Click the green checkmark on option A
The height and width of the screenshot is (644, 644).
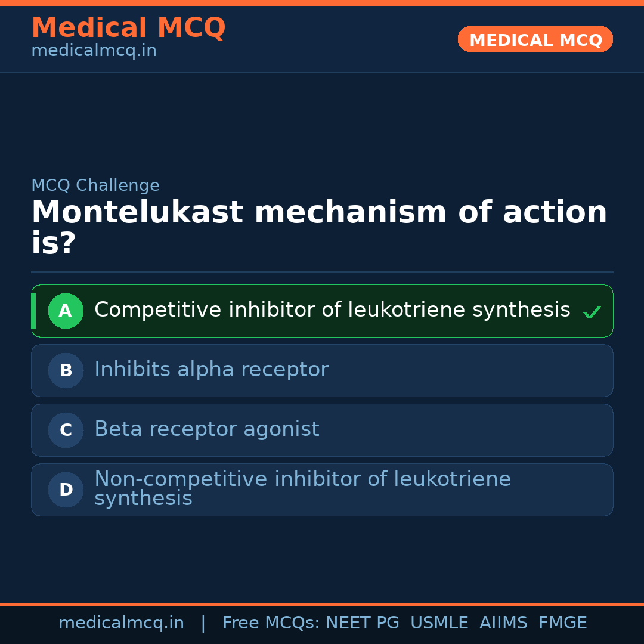592,312
